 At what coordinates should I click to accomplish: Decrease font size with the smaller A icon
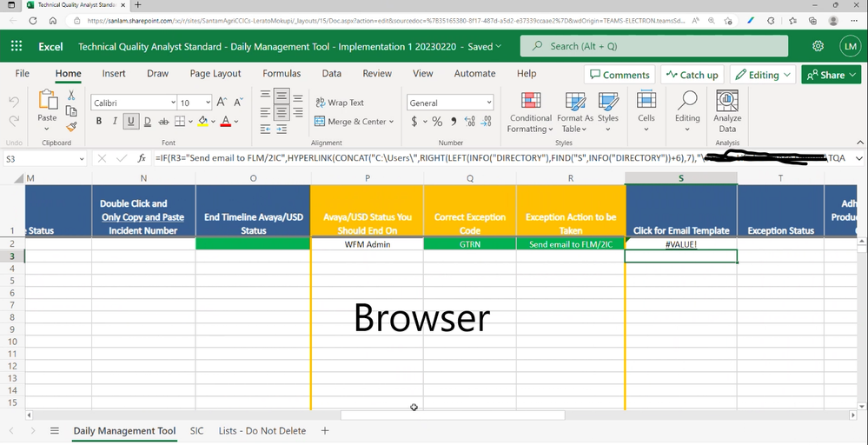coord(239,103)
